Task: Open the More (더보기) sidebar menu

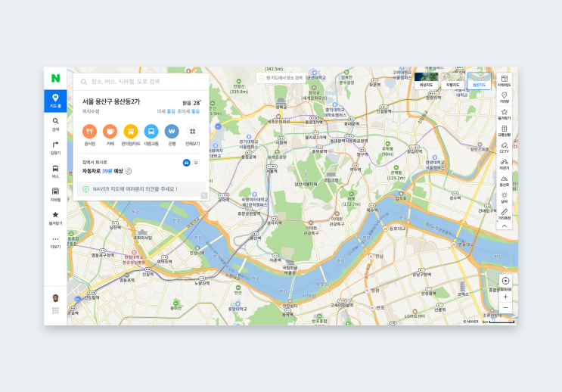Action: click(55, 242)
